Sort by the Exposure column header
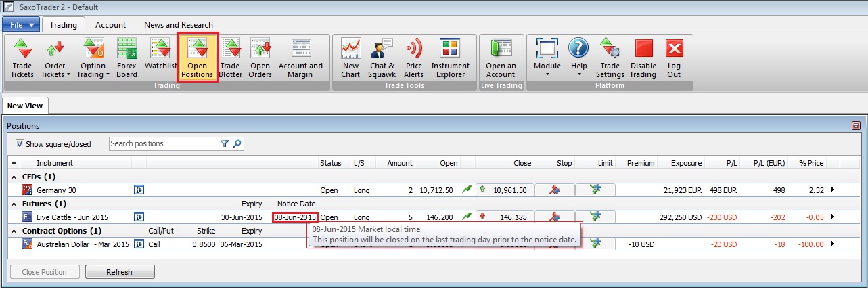The width and height of the screenshot is (868, 289). coord(686,163)
